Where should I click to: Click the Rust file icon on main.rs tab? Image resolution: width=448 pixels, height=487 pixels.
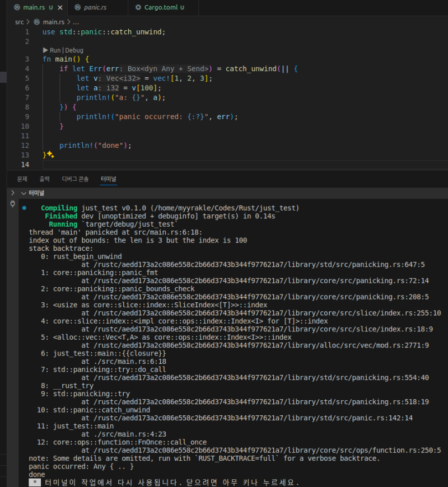[17, 8]
